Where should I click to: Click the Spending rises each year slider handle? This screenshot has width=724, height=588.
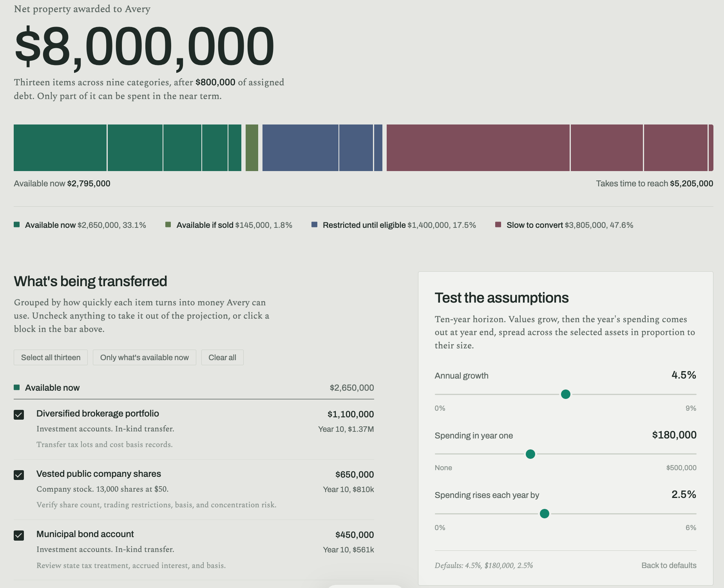(544, 514)
